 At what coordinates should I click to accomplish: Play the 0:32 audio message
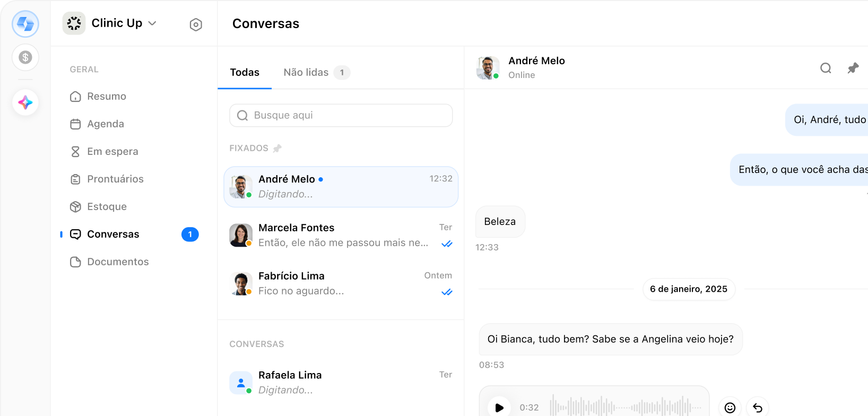[499, 407]
